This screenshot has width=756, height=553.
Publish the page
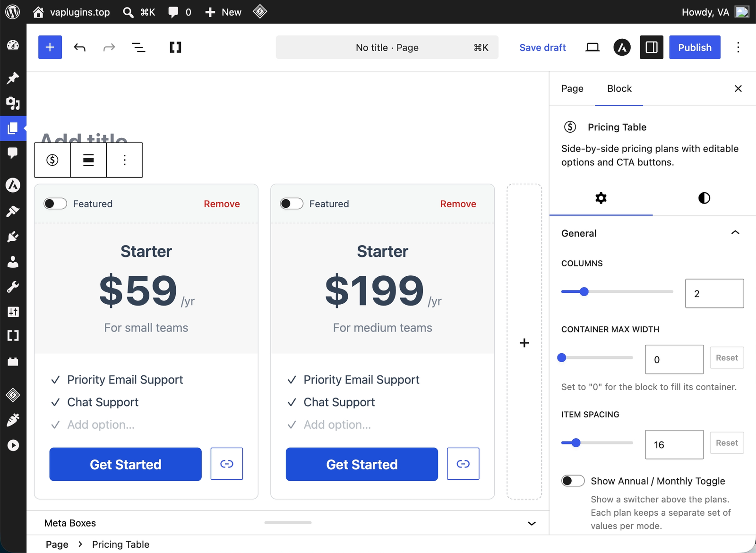coord(695,47)
